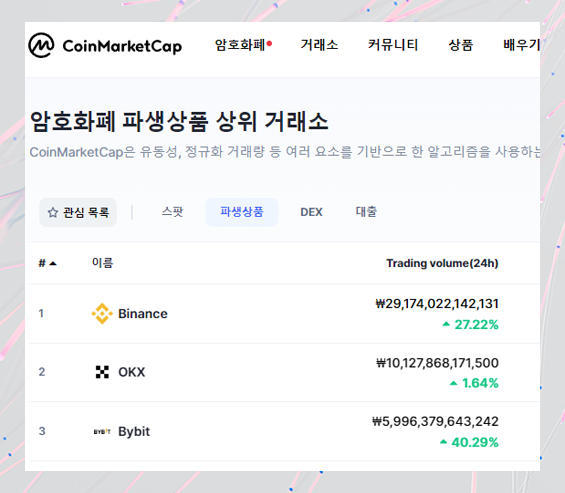565x493 pixels.
Task: Switch to the DEX tab
Action: pos(311,212)
